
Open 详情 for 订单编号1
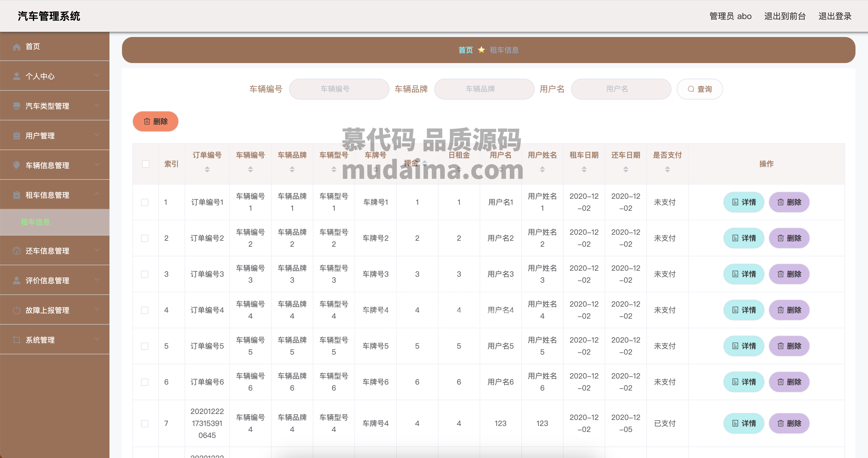click(744, 202)
